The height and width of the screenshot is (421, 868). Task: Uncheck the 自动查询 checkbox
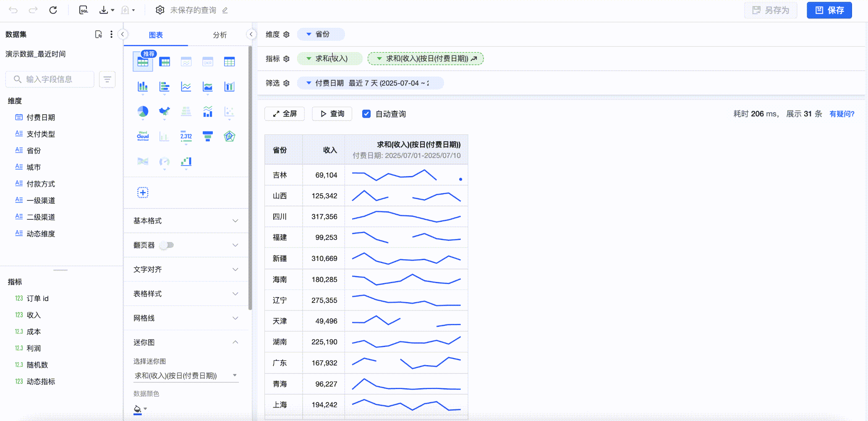pyautogui.click(x=366, y=114)
